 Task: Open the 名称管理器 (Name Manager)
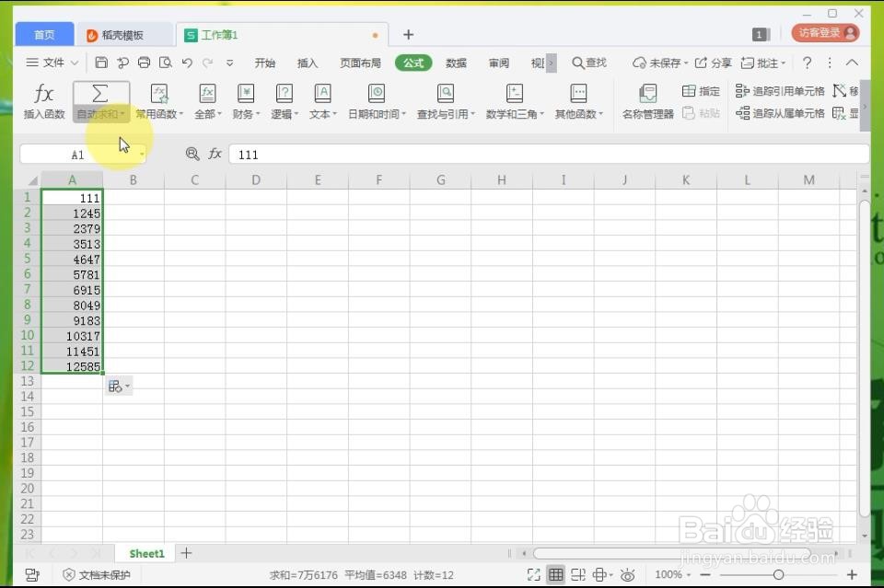click(x=647, y=99)
